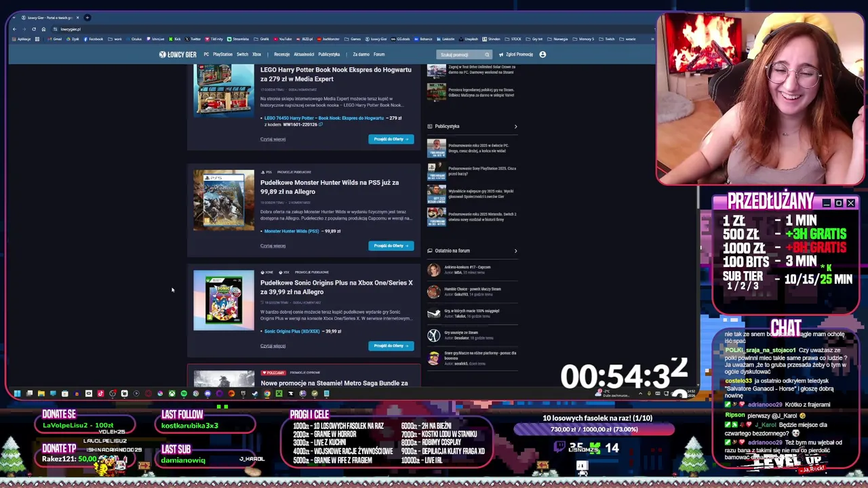Open the Za darmo menu item
868x488 pixels.
click(361, 54)
